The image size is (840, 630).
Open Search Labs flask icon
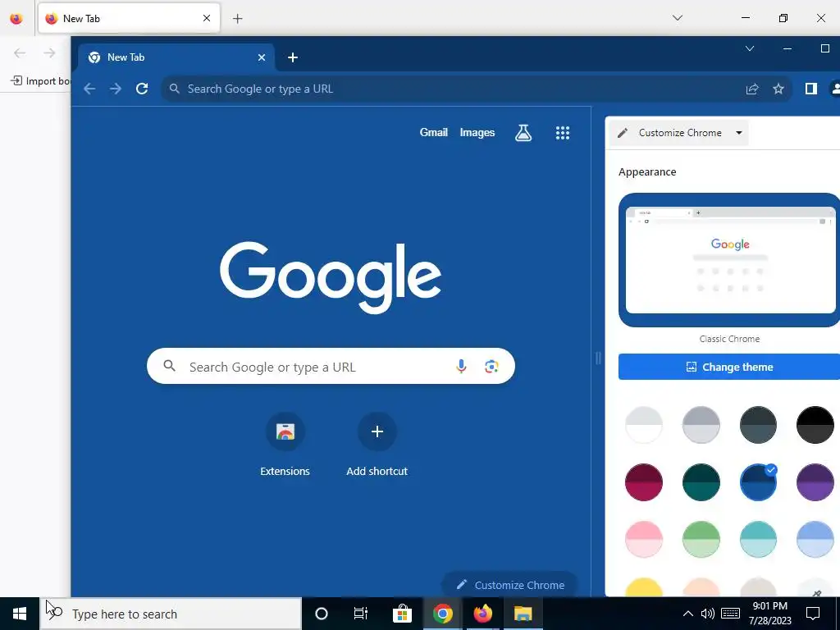[x=523, y=133]
